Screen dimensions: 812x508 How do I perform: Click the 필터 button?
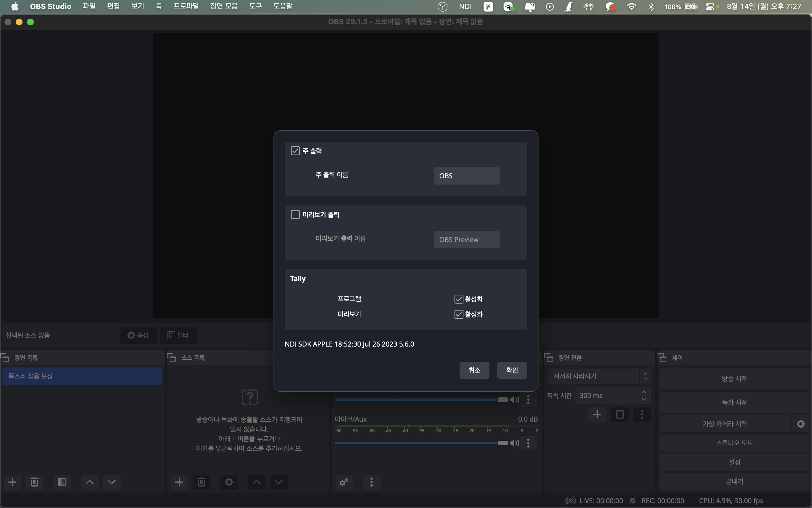pos(178,335)
